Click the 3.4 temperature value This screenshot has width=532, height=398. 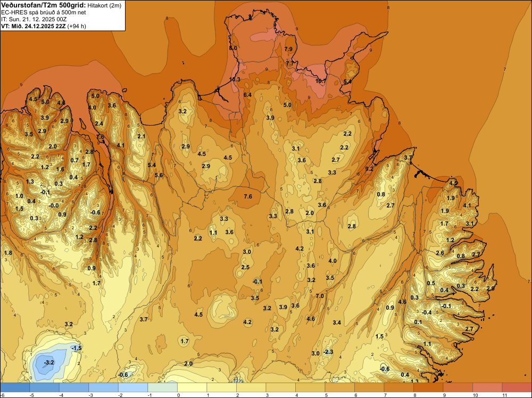coord(337,322)
